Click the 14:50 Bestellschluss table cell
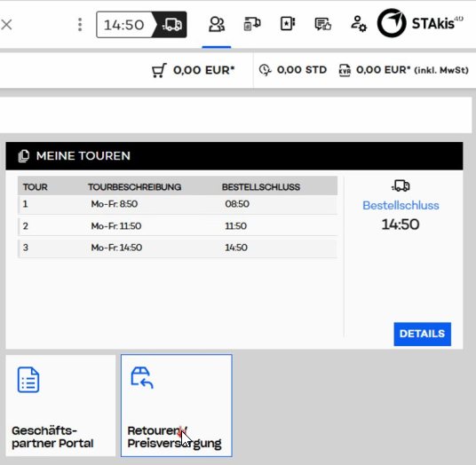 click(236, 248)
